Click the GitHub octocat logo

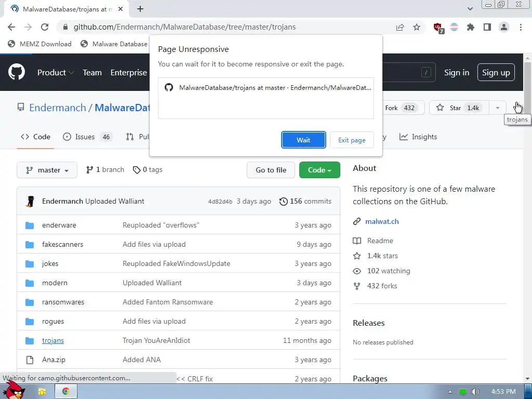[x=17, y=72]
